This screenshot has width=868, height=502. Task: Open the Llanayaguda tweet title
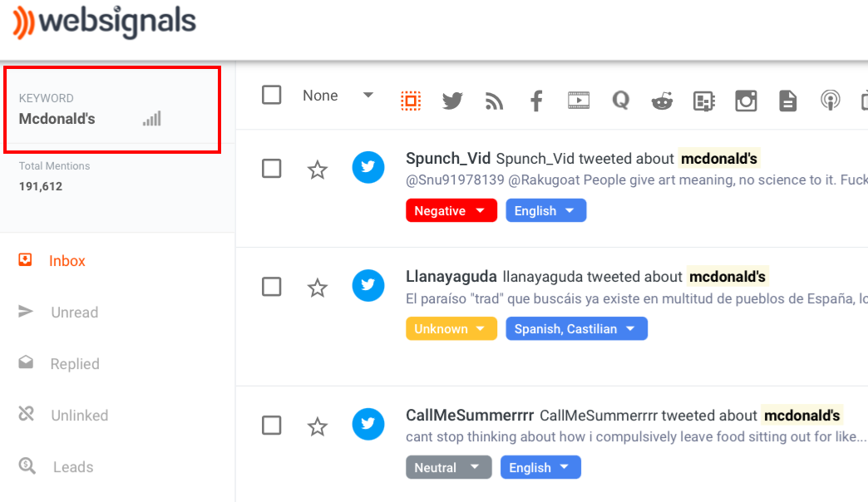click(586, 276)
